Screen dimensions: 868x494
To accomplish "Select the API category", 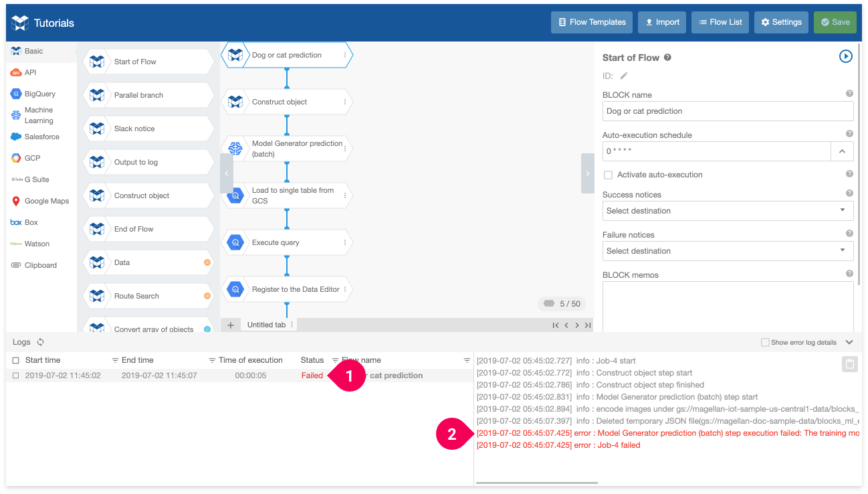I will click(41, 72).
